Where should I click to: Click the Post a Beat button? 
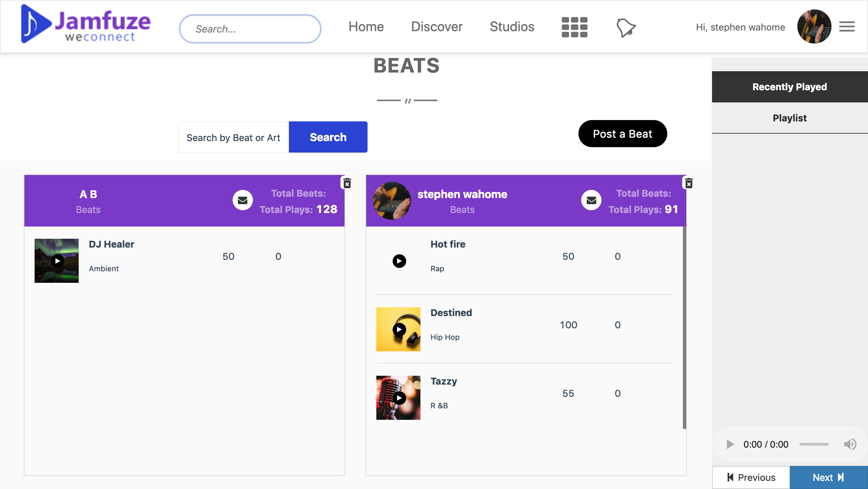click(623, 134)
